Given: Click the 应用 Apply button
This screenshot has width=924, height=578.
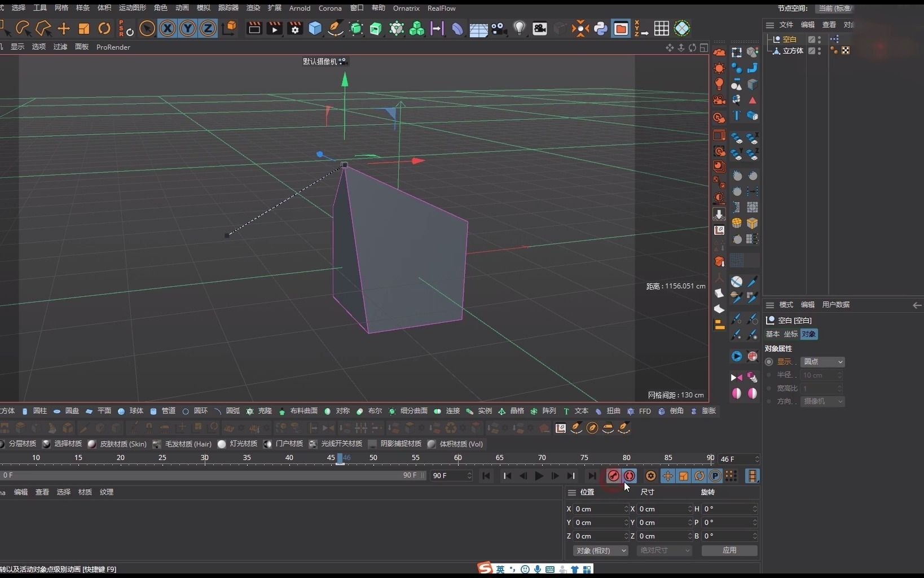Looking at the screenshot, I should click(729, 550).
